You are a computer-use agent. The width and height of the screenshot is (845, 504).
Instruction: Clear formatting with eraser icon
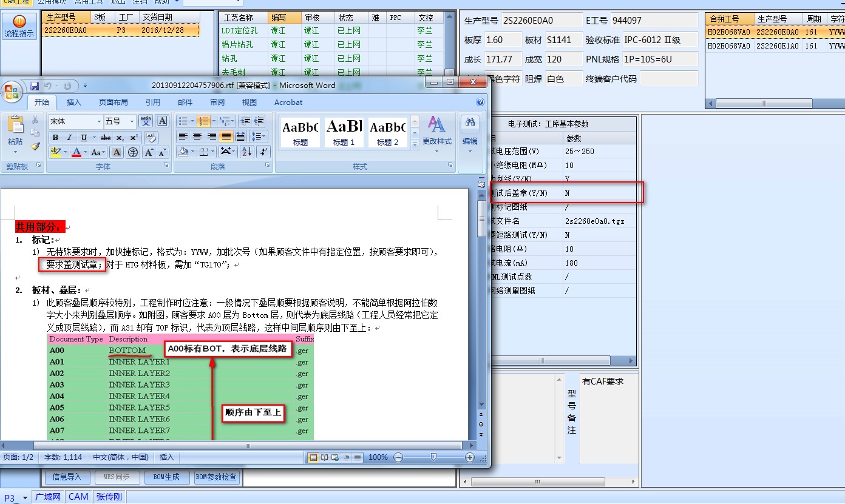(x=151, y=138)
